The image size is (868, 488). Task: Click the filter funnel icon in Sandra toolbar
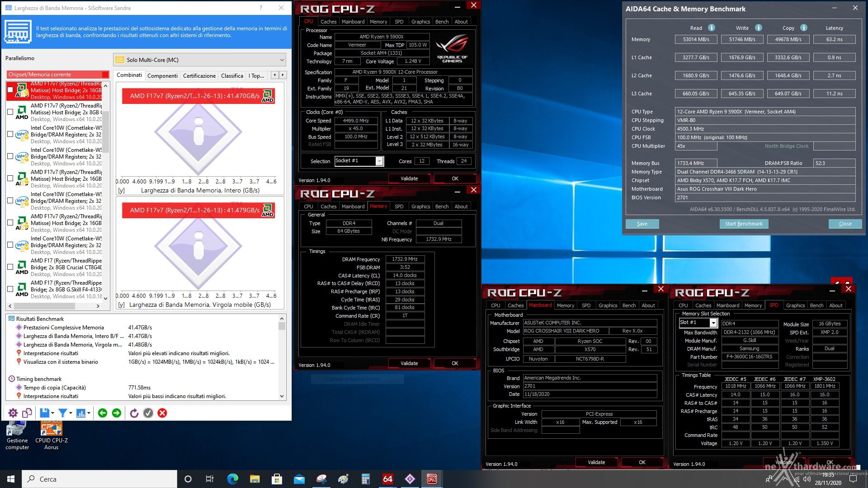tap(63, 413)
